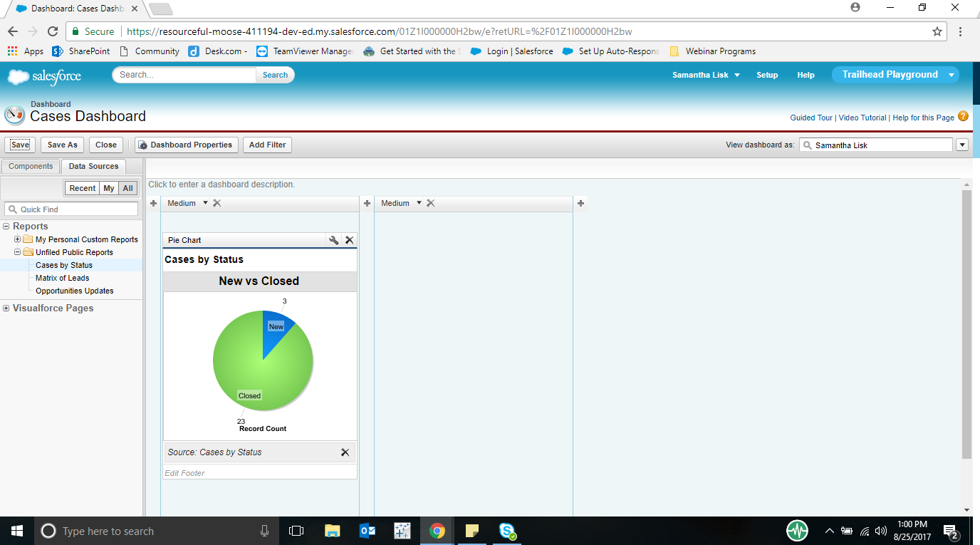Open Sticky Notes from the taskbar
Screen dimensions: 980x545
tap(471, 531)
